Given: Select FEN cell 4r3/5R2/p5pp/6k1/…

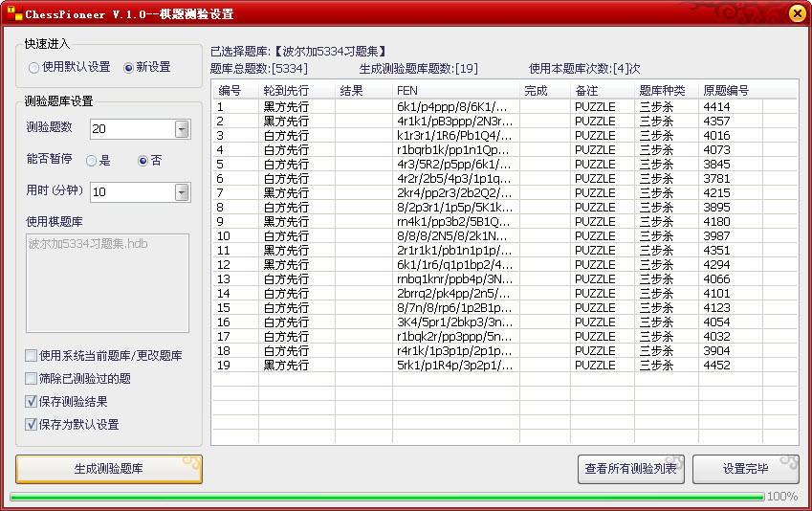Looking at the screenshot, I should (453, 165).
